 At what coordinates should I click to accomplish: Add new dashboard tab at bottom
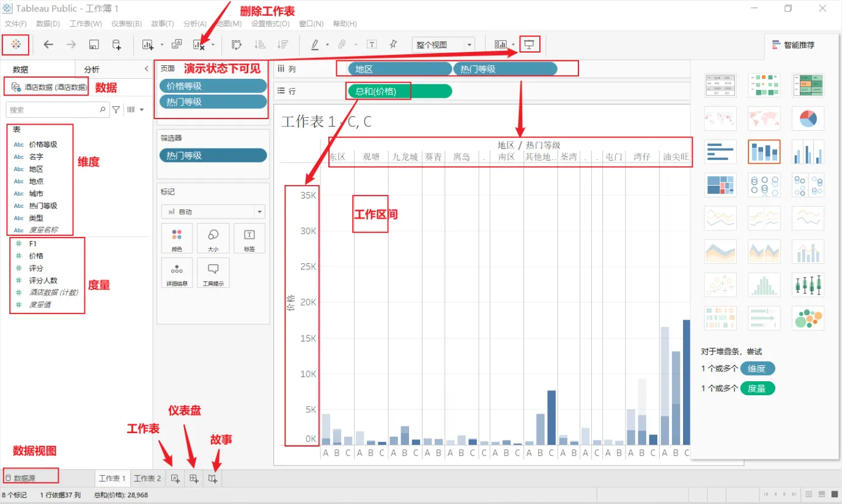point(194,479)
